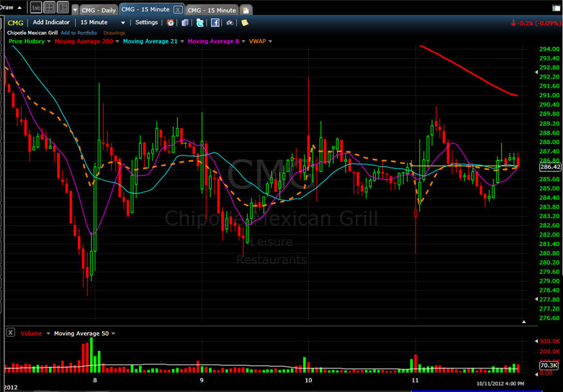Screen dimensions: 563x392
Task: Close the active CMG - 15 Minute tab
Action: point(178,10)
